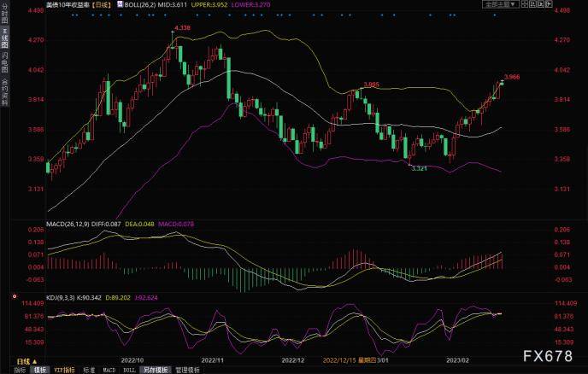
Task: Open the 全部主题 dropdown
Action: click(501, 4)
